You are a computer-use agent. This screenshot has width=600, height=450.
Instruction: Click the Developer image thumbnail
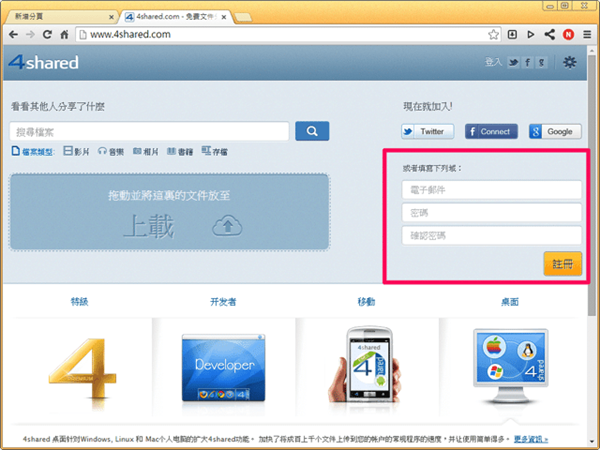pos(223,368)
